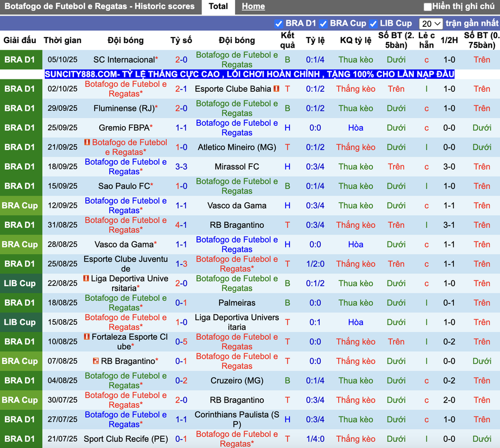
Task: Click the Thời gian column header
Action: (x=63, y=40)
